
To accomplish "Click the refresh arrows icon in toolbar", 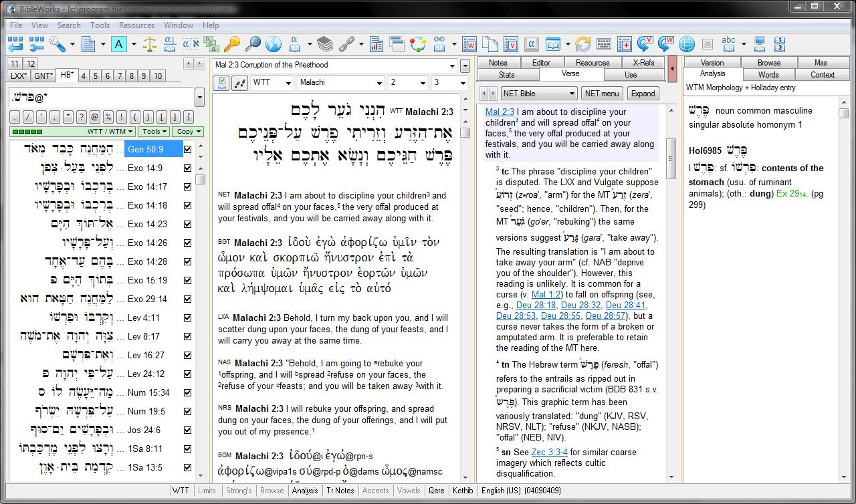I will coord(583,45).
